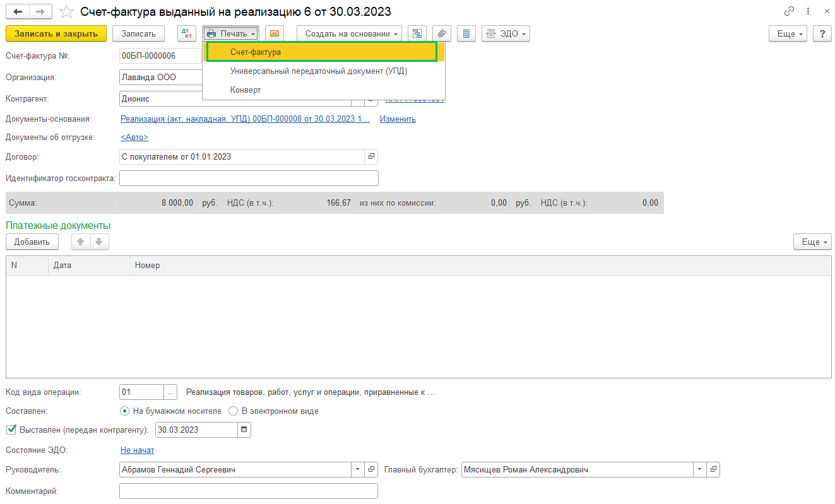Save the document with Записать
Screen dimensions: 835x504
138,33
